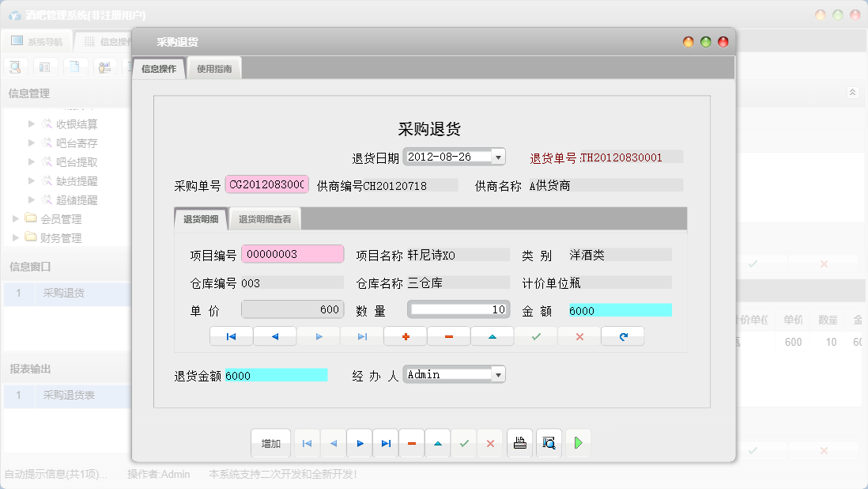The width and height of the screenshot is (868, 489).
Task: Open the 退货明细查看 tab
Action: pos(265,219)
